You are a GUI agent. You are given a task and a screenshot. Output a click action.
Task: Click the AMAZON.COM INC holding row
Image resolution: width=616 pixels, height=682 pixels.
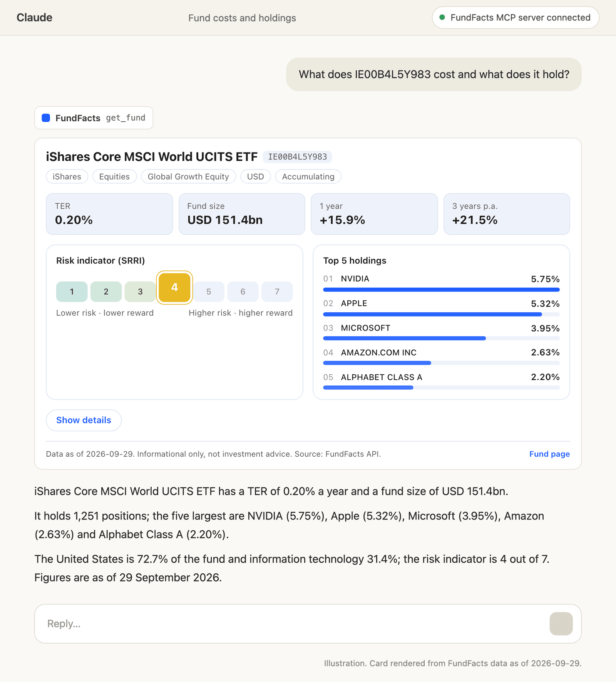(441, 357)
